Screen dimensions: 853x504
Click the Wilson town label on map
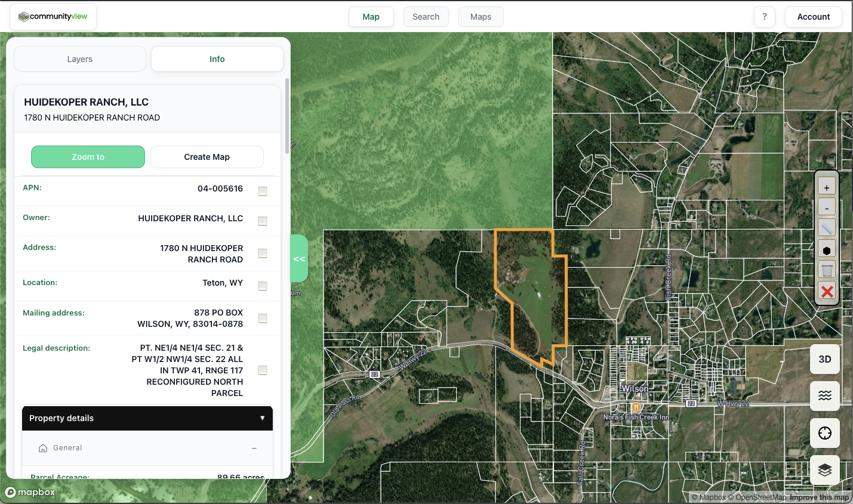[635, 389]
